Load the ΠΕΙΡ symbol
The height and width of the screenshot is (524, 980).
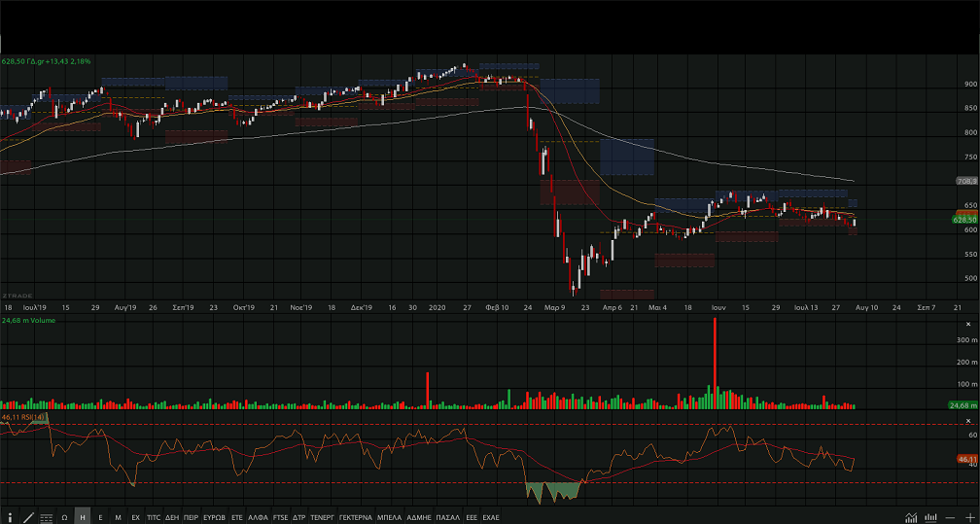pos(191,518)
